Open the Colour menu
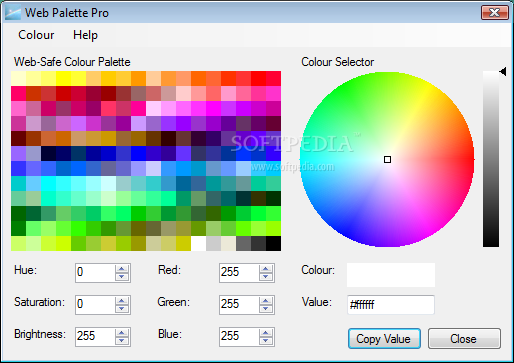The image size is (514, 363). coord(36,35)
